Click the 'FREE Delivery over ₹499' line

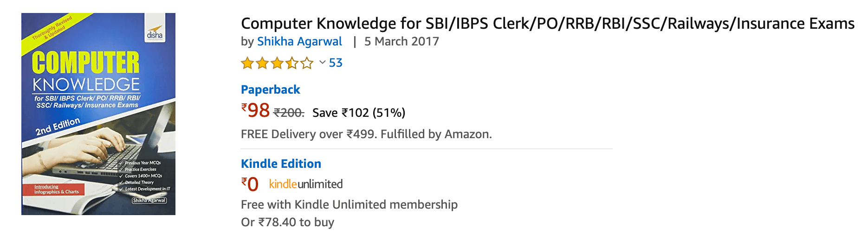[366, 134]
